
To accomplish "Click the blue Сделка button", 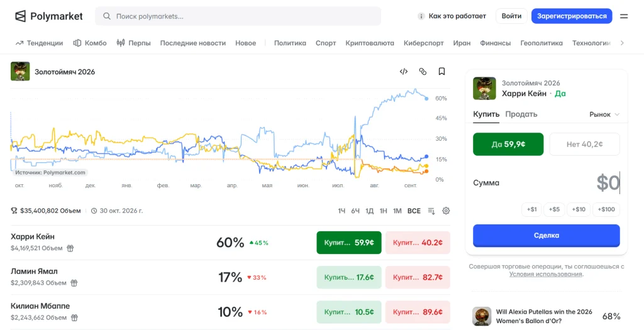I will (547, 236).
